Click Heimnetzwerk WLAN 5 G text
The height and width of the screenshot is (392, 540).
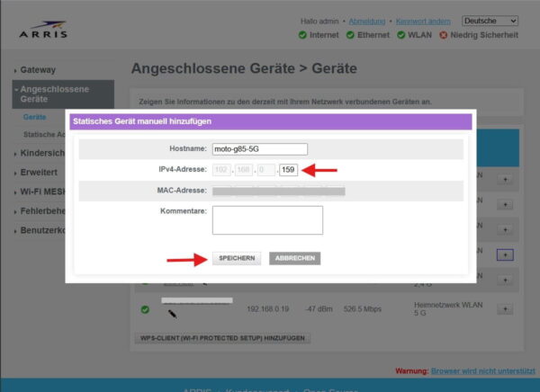click(448, 308)
